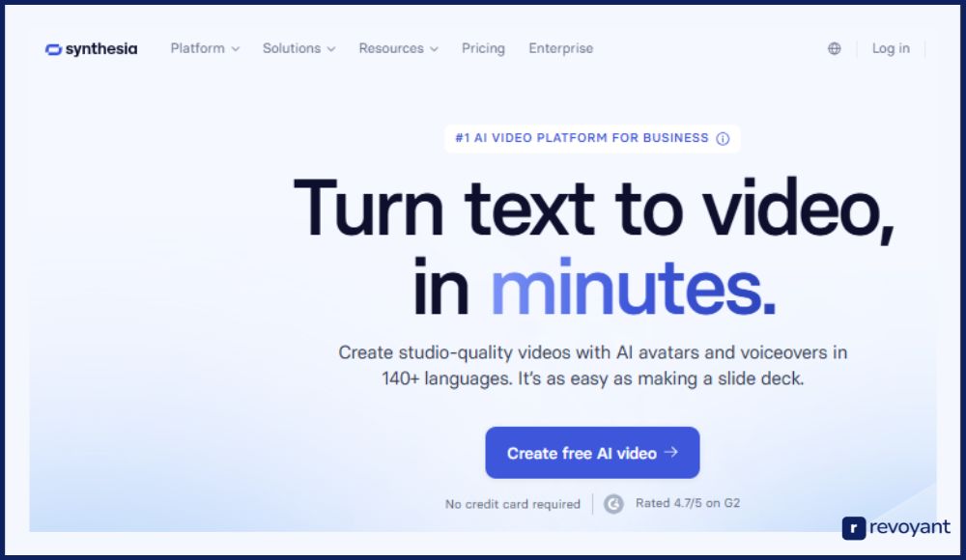Open the language globe selector
Viewport: 966px width, 560px height.
click(835, 48)
